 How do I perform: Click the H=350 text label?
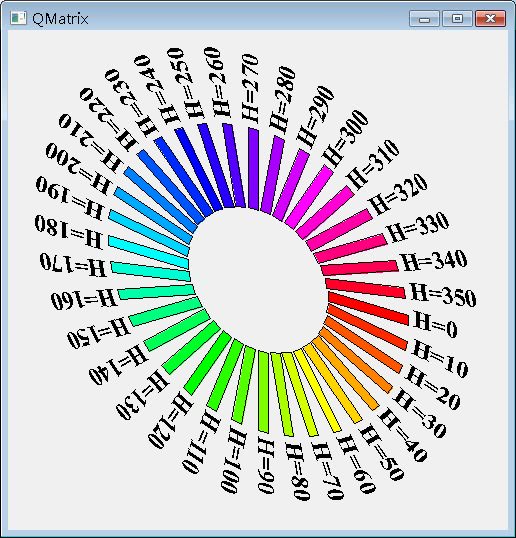tap(443, 295)
